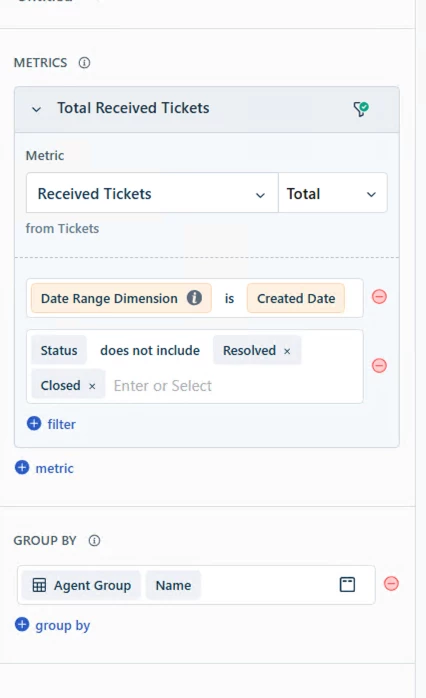Image resolution: width=426 pixels, height=698 pixels.
Task: Remove the Date Range Dimension filter row
Action: pos(379,297)
